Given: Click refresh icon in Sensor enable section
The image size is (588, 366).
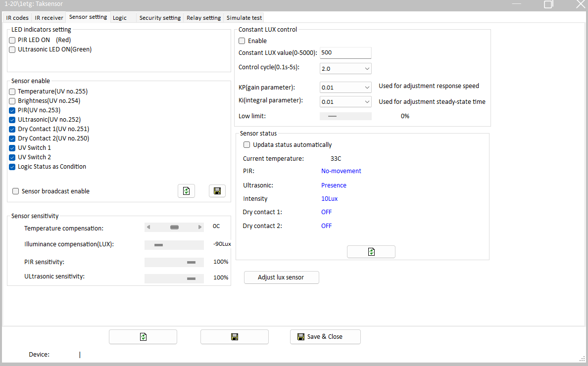Looking at the screenshot, I should tap(186, 191).
